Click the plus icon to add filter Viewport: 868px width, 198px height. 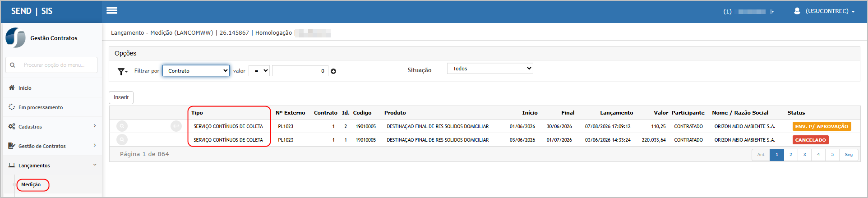[x=333, y=71]
